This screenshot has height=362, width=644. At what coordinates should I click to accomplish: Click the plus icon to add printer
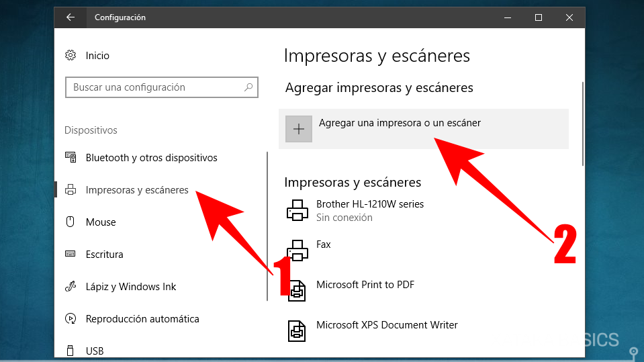click(299, 129)
